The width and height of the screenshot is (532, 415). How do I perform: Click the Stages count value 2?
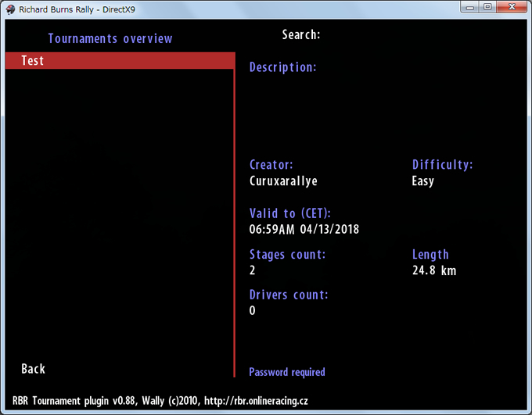(x=252, y=270)
